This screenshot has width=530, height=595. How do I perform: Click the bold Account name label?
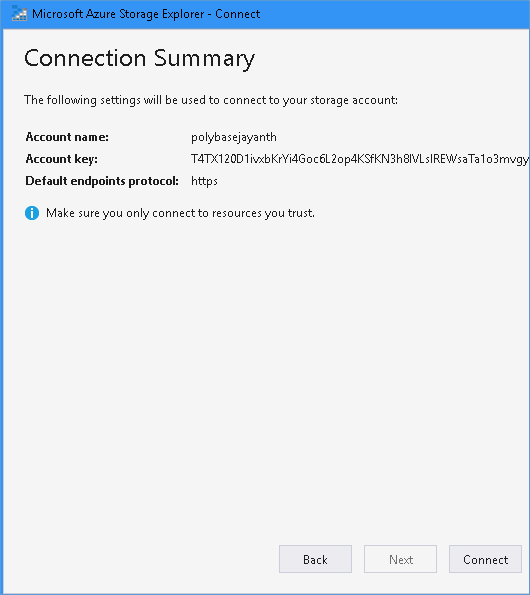67,137
